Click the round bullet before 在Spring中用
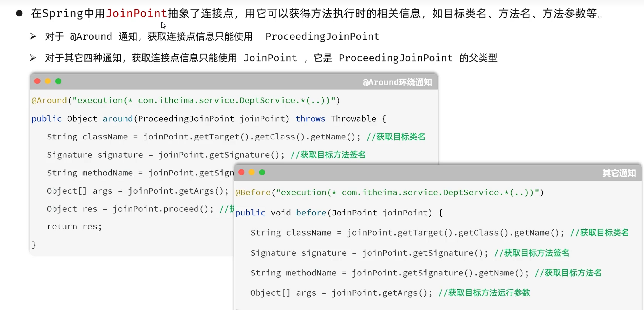 (19, 13)
